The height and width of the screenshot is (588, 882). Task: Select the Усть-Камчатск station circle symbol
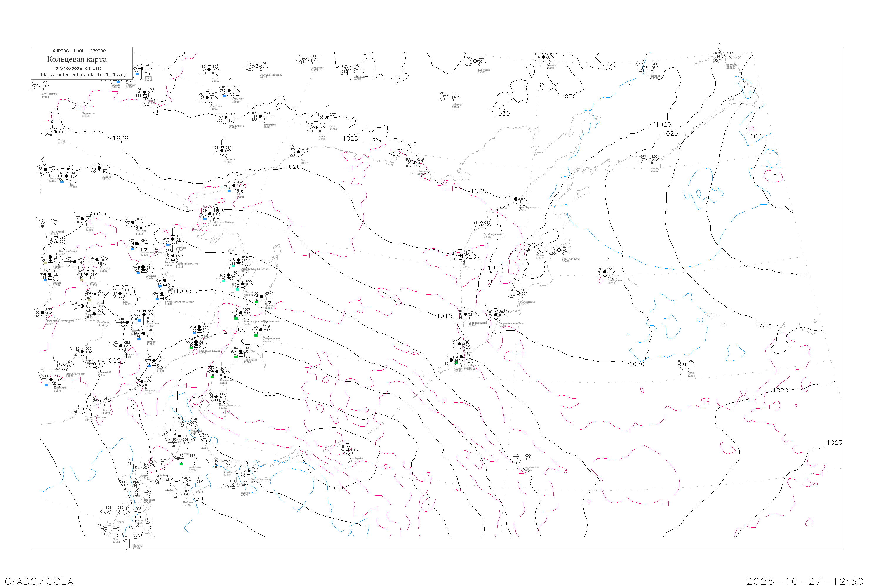click(559, 250)
